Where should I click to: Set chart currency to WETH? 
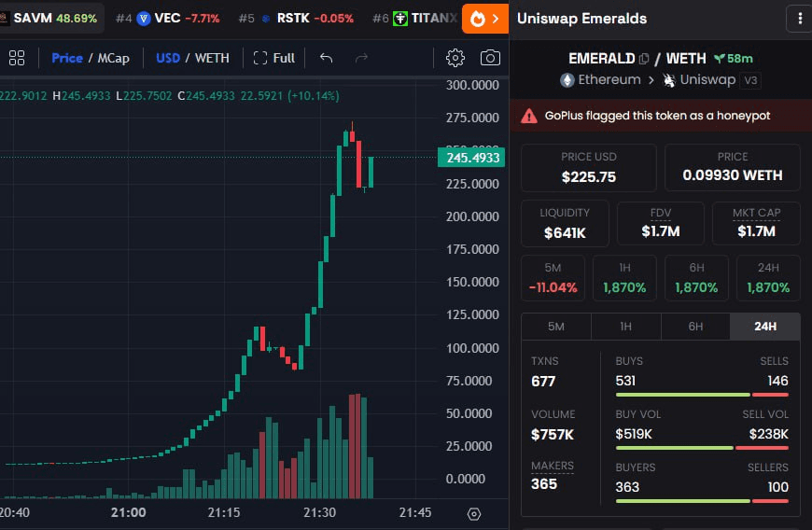(x=212, y=58)
